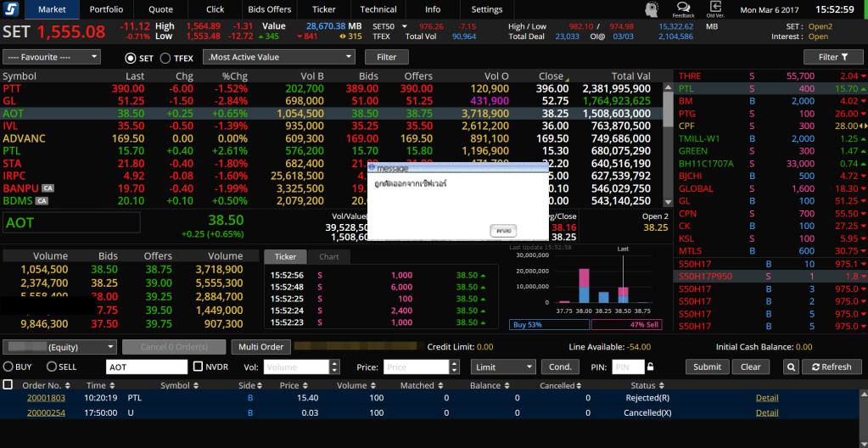
Task: Click the Buy 53% bar
Action: click(549, 325)
